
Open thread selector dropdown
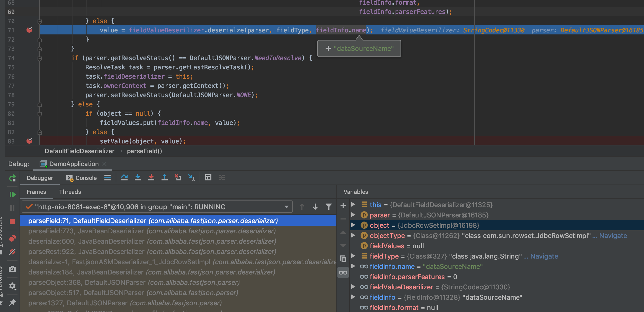point(287,207)
